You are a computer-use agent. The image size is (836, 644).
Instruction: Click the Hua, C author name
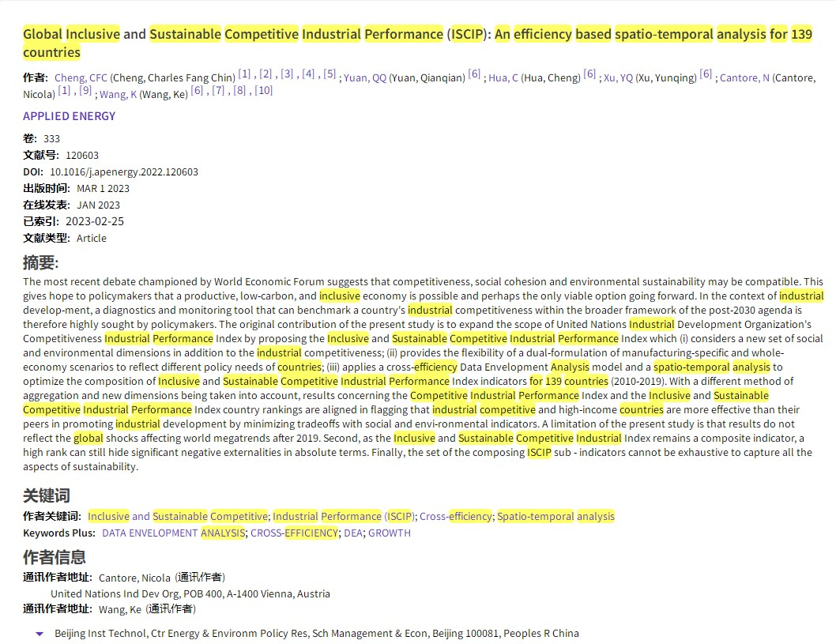[503, 77]
